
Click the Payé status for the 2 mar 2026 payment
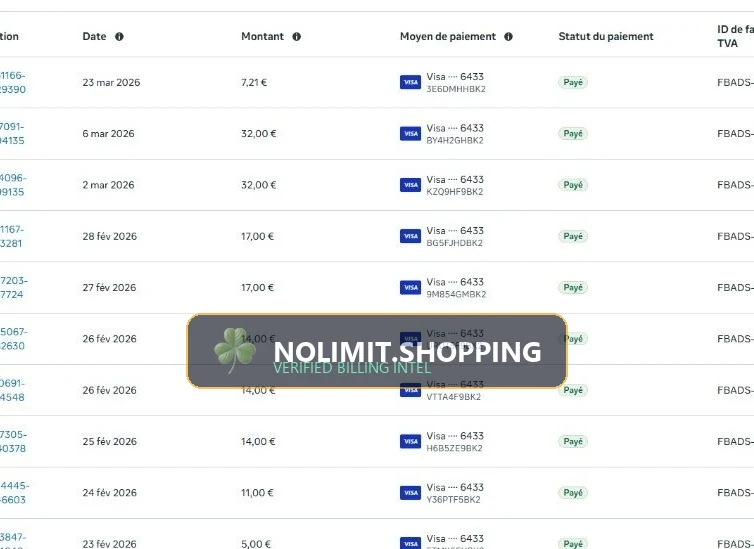[x=573, y=185]
